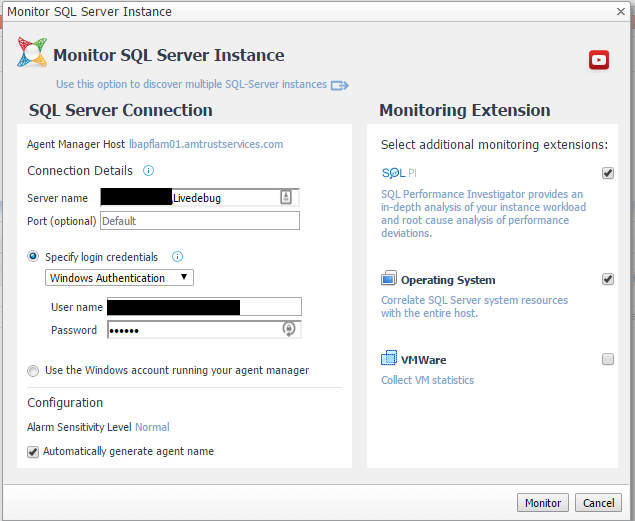Click the VMWare extension icon
The image size is (635, 521).
point(389,358)
